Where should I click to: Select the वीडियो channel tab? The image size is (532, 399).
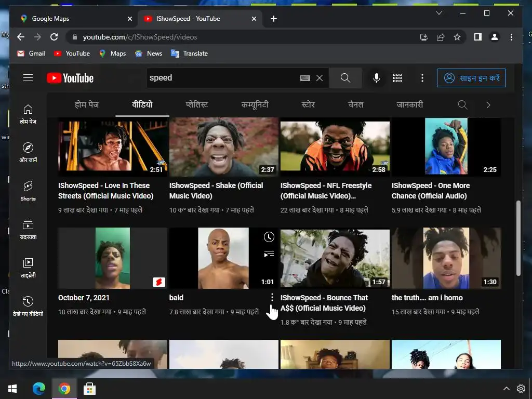click(142, 104)
